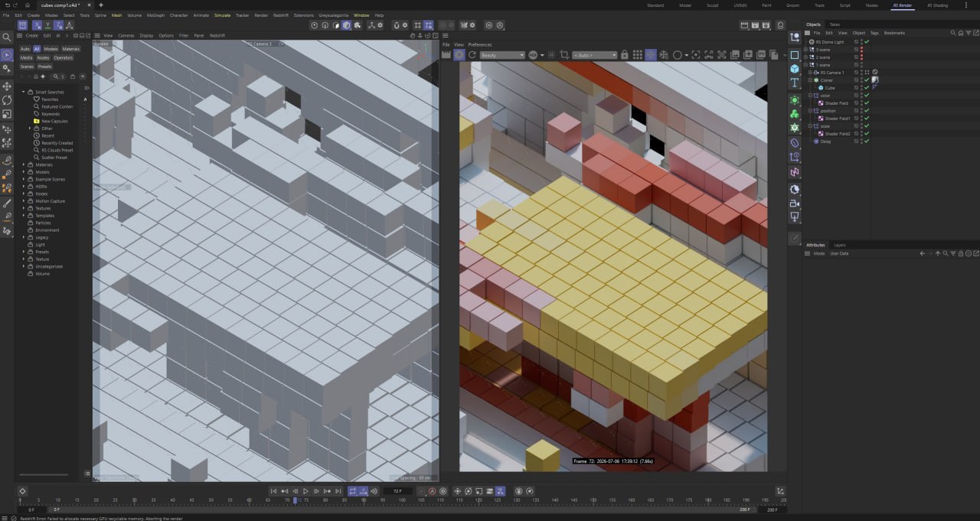Image resolution: width=980 pixels, height=521 pixels.
Task: Select the Rotate tool in left toolbar
Action: [7, 100]
